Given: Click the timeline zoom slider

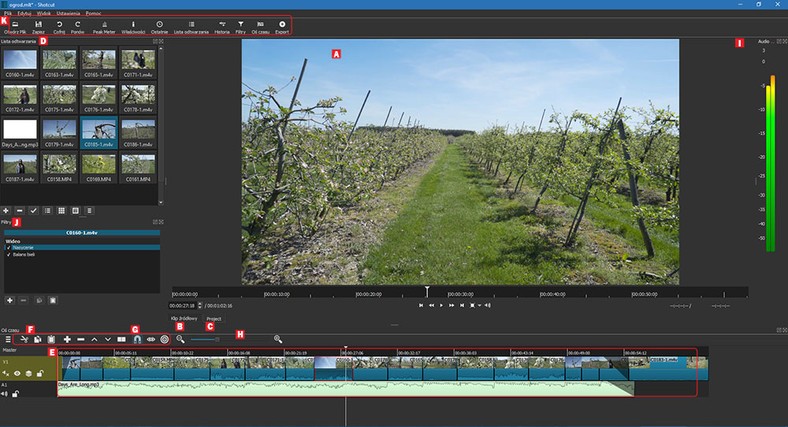Looking at the screenshot, I should tap(205, 340).
